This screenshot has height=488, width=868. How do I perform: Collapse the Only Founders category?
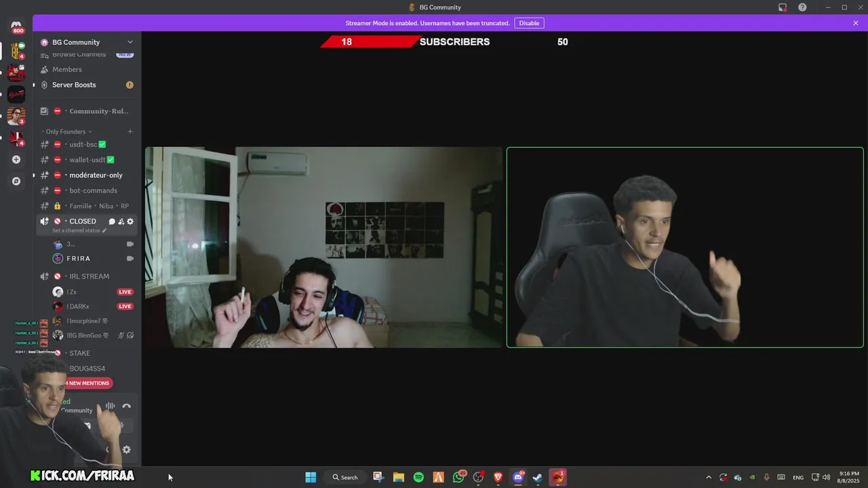click(x=66, y=131)
